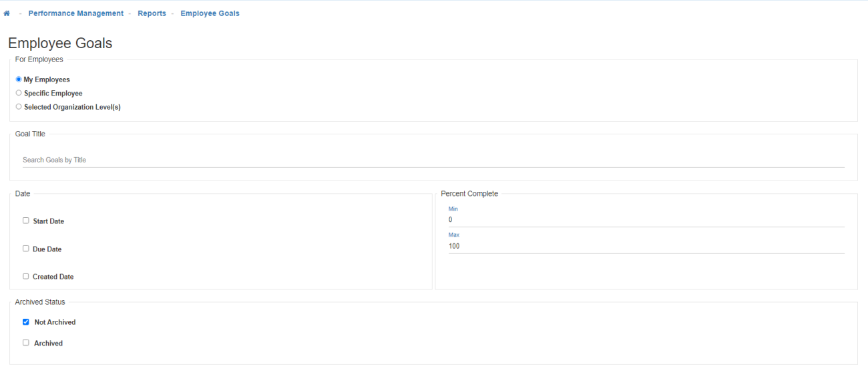This screenshot has height=369, width=868.
Task: Click the home icon in breadcrumb
Action: point(7,13)
